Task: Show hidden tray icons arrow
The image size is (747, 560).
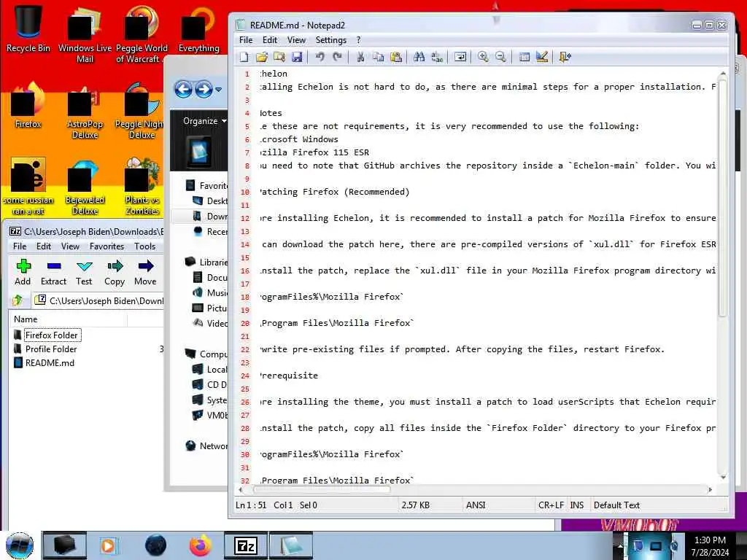Action: point(619,546)
